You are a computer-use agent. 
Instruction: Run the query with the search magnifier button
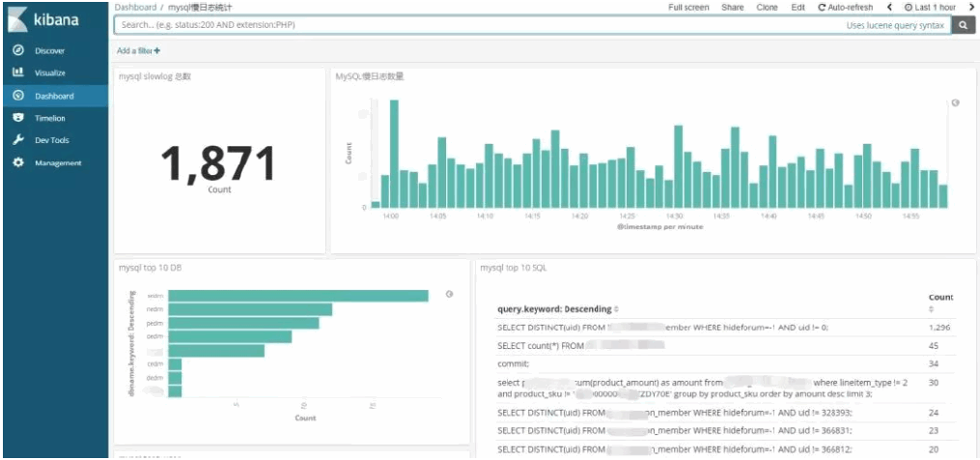click(x=964, y=26)
